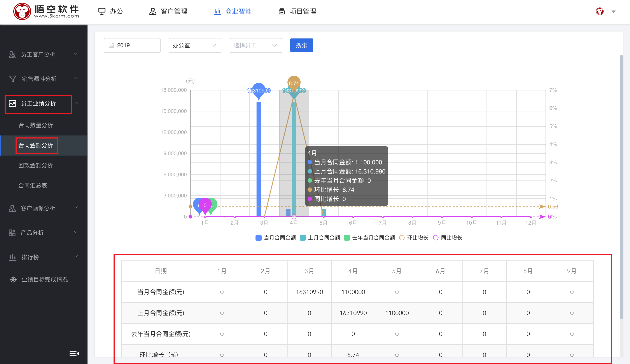Click the 搜索 search button

pos(301,45)
